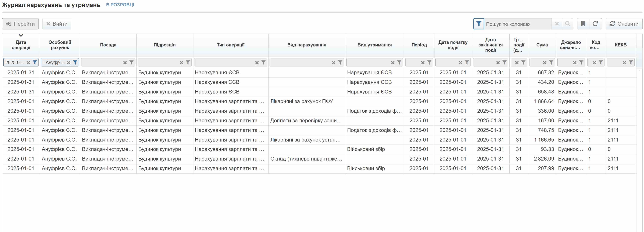This screenshot has width=644, height=232.
Task: Select the Доплати за перевірку зошитів cell
Action: (307, 121)
